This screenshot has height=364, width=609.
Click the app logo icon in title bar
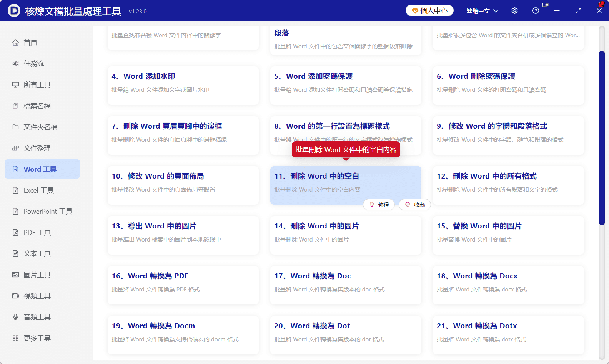(x=14, y=10)
